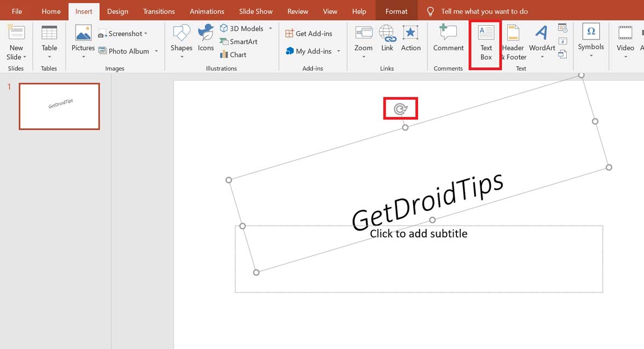Click the Tell me search box

tap(484, 12)
